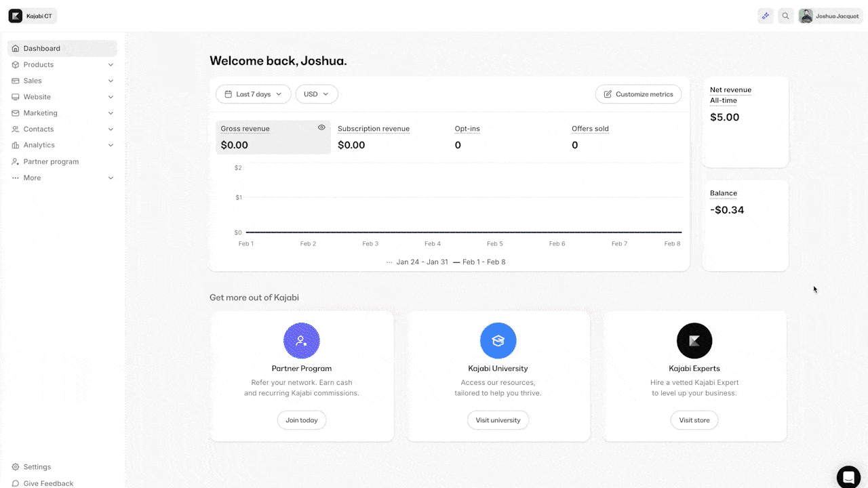Open search with the magnifier icon
This screenshot has width=868, height=488.
coord(785,16)
